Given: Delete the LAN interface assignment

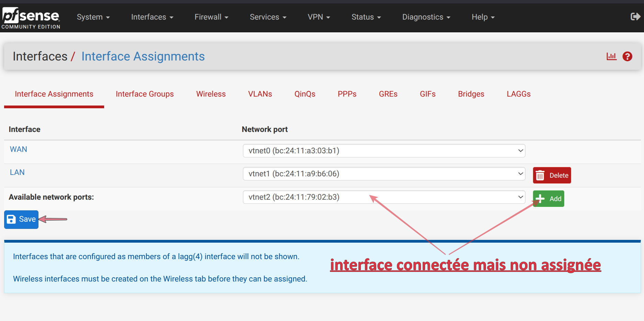Looking at the screenshot, I should click(552, 175).
